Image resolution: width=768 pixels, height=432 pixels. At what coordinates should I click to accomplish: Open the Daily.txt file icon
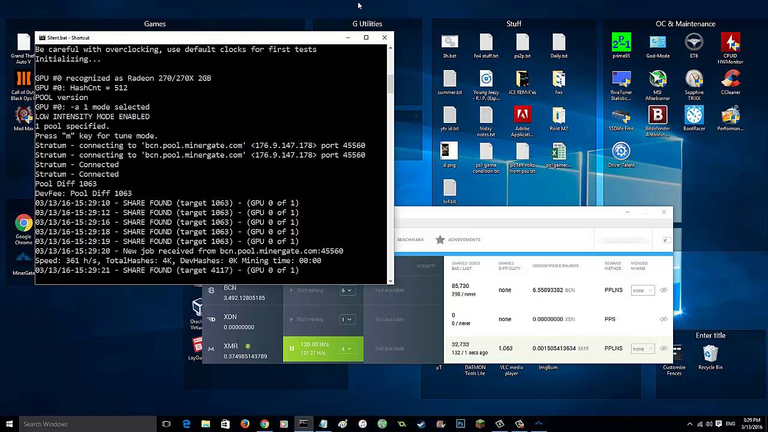point(559,43)
